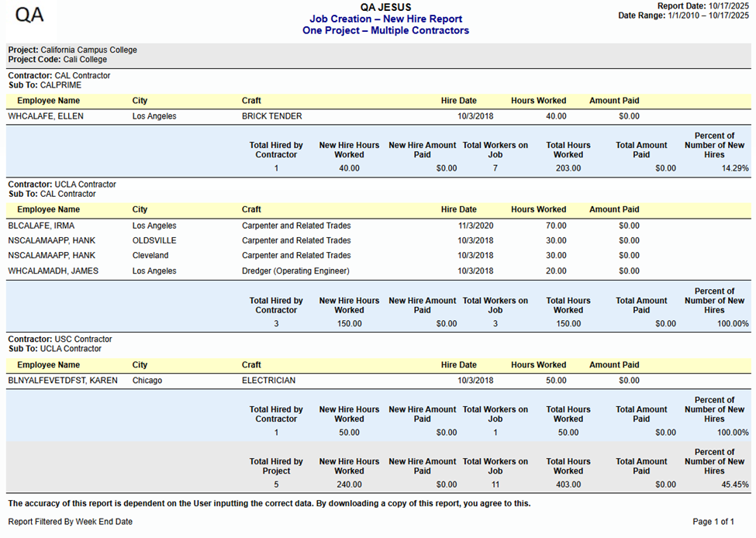The height and width of the screenshot is (538, 756).
Task: Click Ellen's hire date 10/3/2018
Action: coord(475,116)
